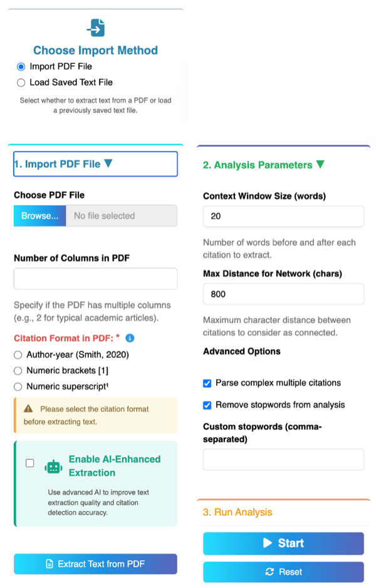Reset the analysis settings
The image size is (376, 588).
click(x=283, y=572)
